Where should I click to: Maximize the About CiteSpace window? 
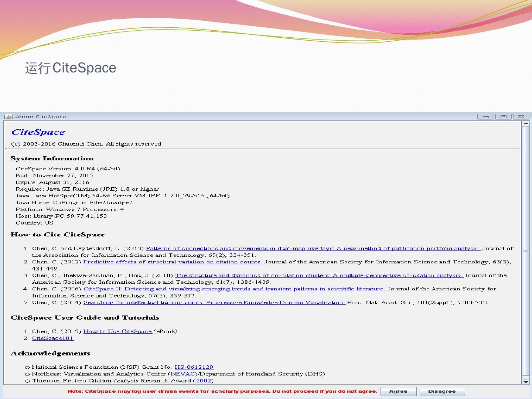pyautogui.click(x=503, y=117)
